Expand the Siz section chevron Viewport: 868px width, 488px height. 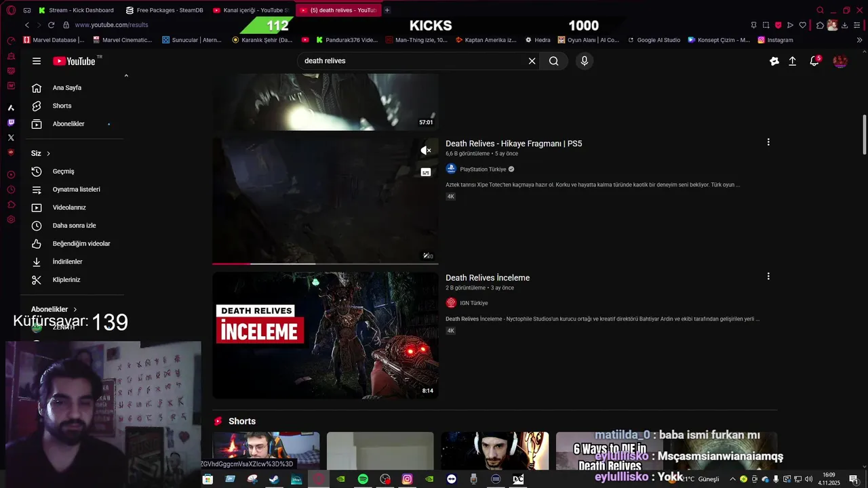pos(48,154)
